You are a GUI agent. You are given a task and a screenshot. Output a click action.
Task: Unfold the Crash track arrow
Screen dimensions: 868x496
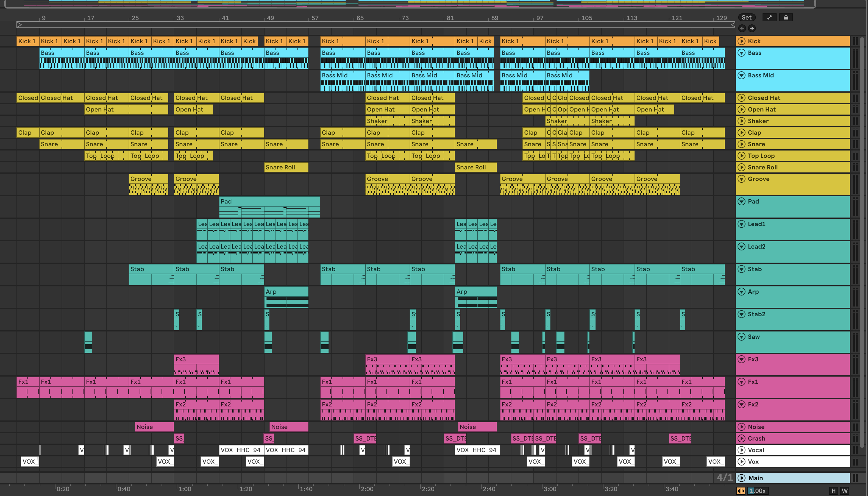click(741, 438)
